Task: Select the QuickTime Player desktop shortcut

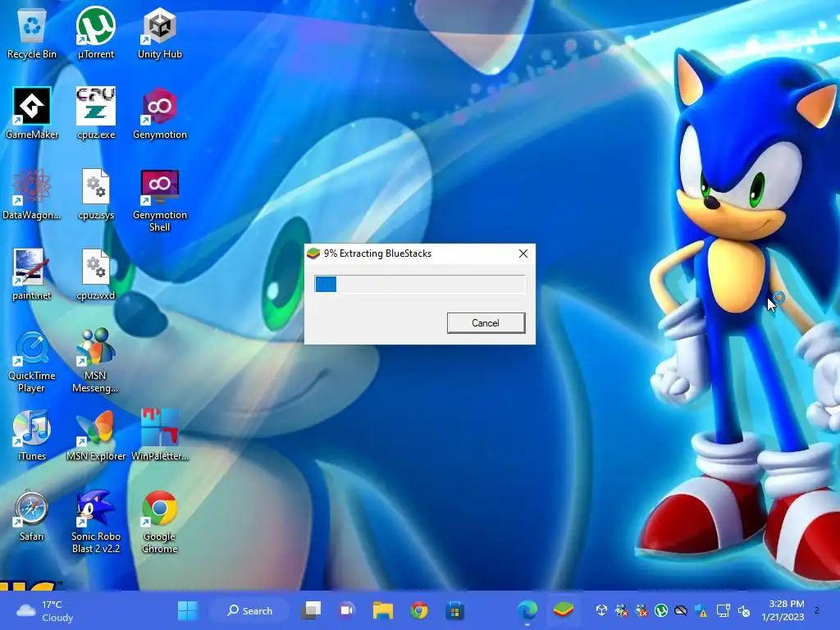Action: coord(32,362)
